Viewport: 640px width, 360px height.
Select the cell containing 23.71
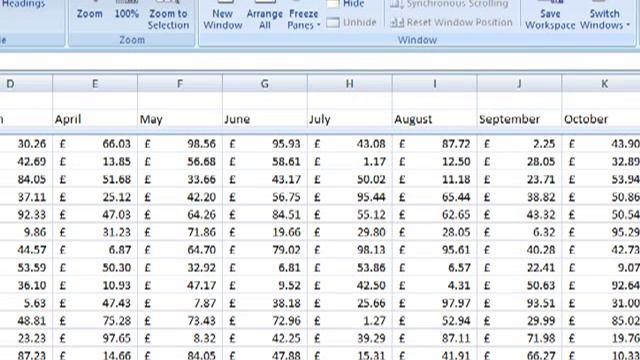point(520,179)
